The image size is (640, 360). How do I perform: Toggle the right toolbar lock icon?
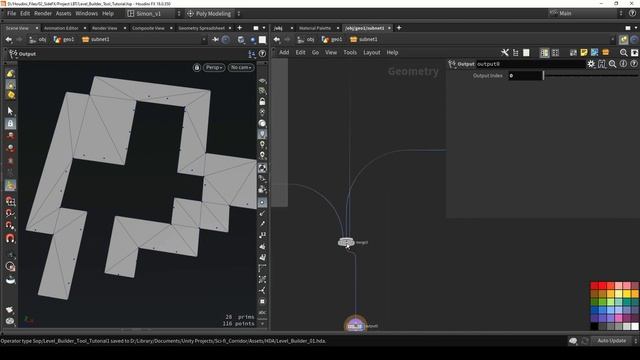[262, 102]
